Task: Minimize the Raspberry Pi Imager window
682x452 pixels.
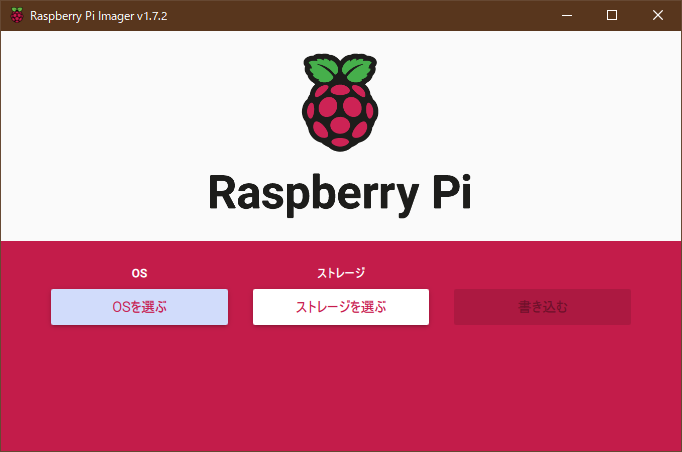Action: pos(567,15)
